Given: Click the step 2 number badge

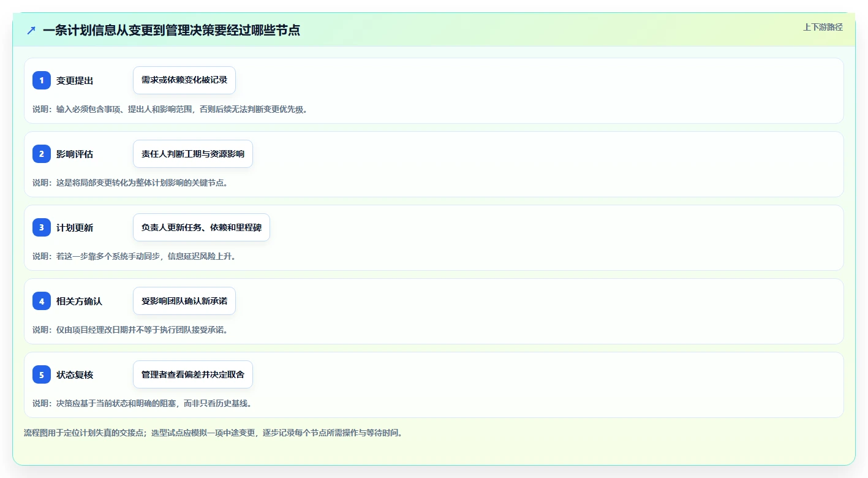Looking at the screenshot, I should click(42, 154).
